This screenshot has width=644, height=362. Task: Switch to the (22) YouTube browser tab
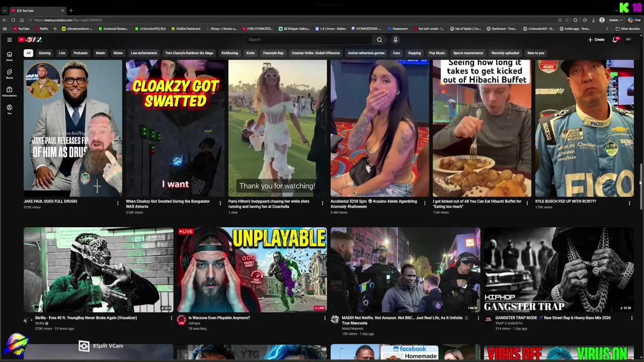coord(38,10)
